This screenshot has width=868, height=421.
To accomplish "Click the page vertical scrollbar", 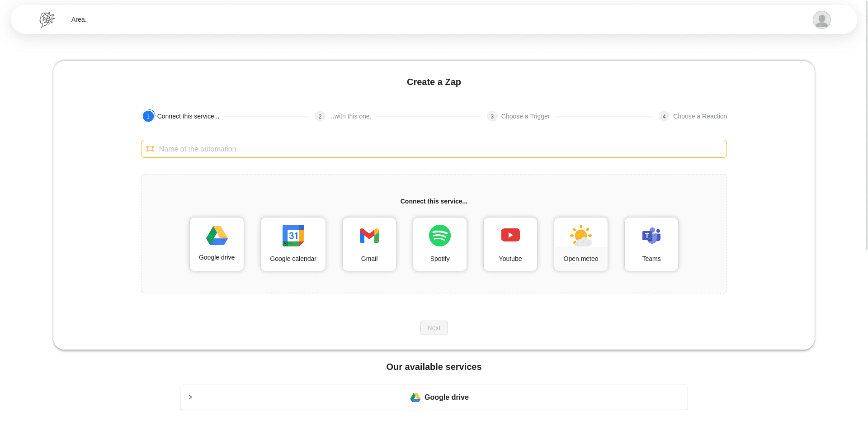I will [866, 125].
